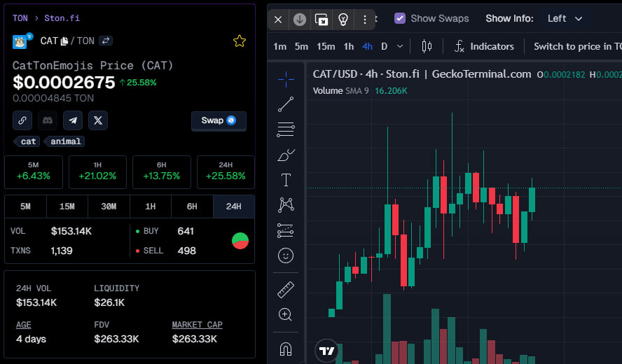622x364 pixels.
Task: Activate the zoom in tool
Action: [x=286, y=315]
